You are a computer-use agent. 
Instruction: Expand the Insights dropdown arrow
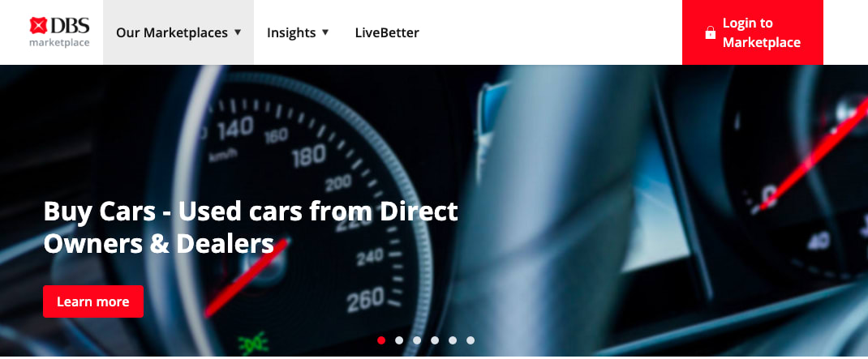(325, 32)
